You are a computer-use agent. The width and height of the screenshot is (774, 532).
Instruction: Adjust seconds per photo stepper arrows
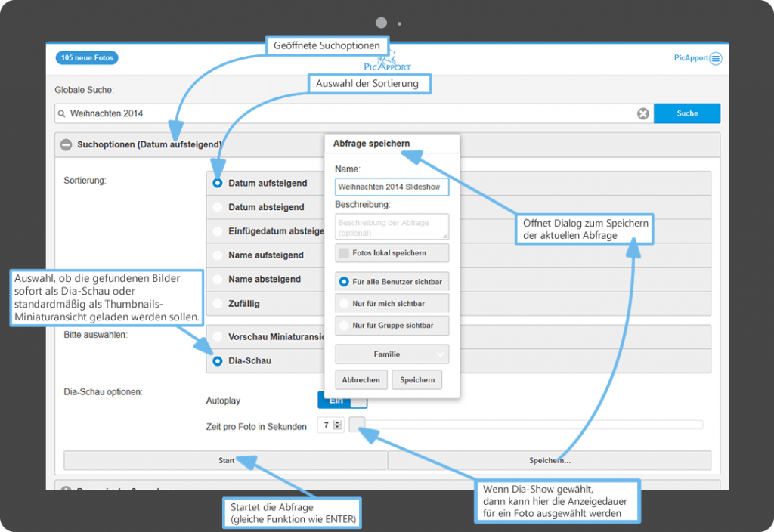tap(337, 426)
